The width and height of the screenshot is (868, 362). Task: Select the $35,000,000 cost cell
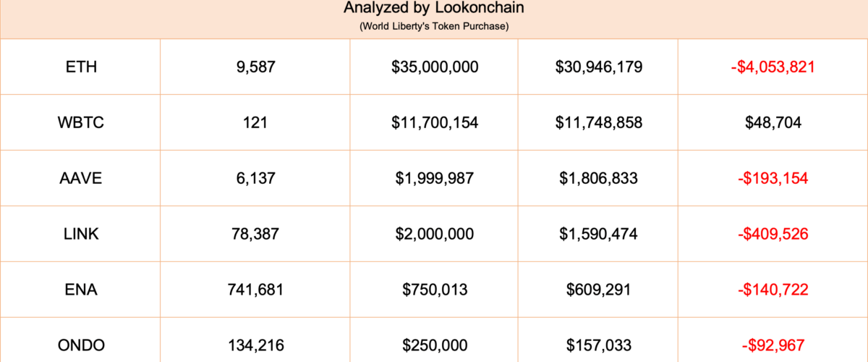click(x=435, y=67)
